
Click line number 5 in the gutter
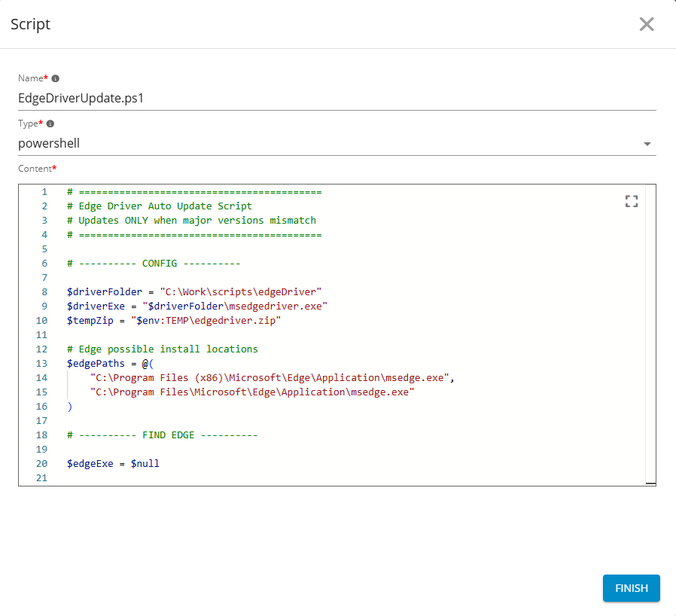pyautogui.click(x=44, y=249)
